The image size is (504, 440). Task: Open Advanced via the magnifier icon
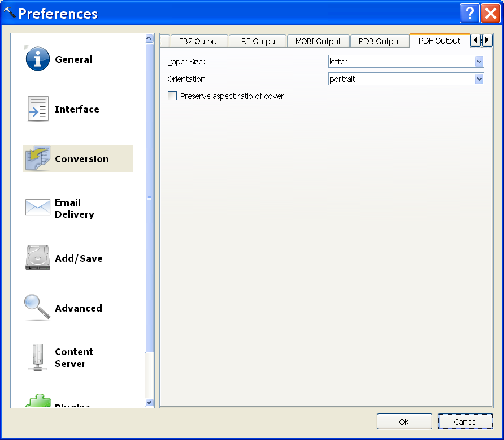37,307
